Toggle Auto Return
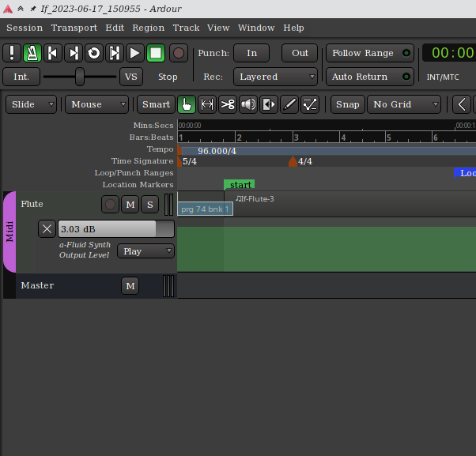This screenshot has width=476, height=456. tap(369, 77)
